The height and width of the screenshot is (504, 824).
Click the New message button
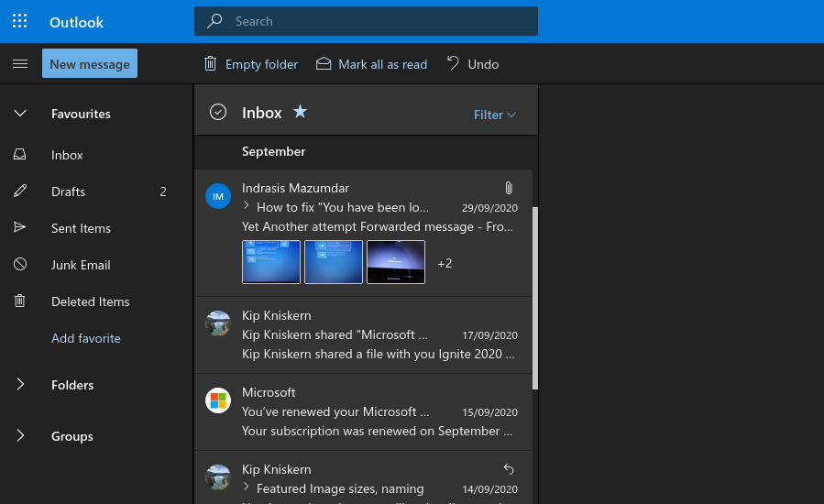(x=89, y=63)
